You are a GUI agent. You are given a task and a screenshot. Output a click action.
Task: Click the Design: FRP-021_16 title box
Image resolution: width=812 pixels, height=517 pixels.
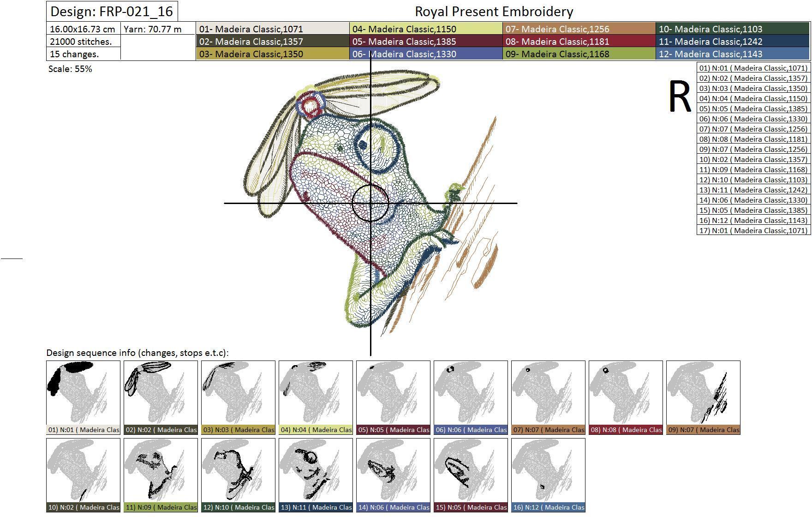pos(112,11)
